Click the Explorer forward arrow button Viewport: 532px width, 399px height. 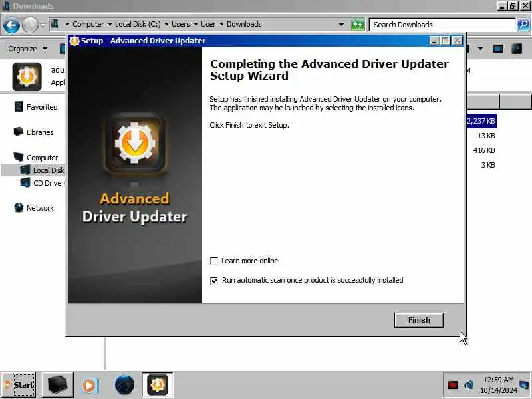(30, 25)
